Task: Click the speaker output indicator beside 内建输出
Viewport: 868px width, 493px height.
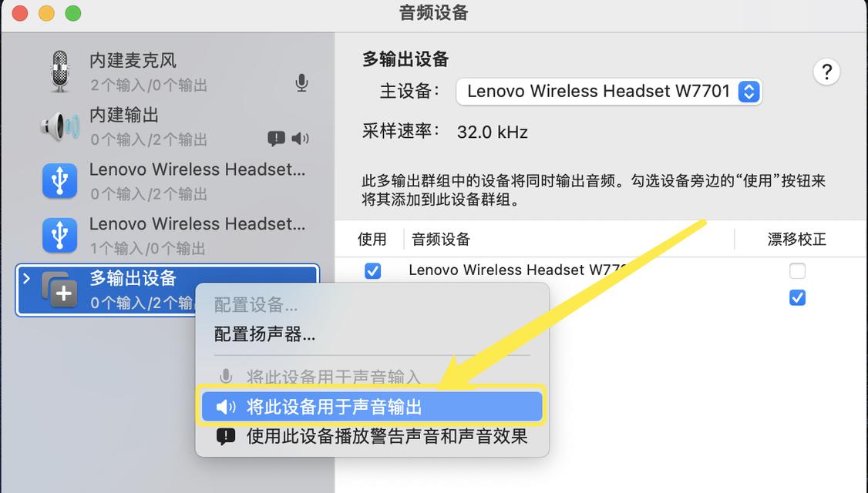Action: 300,138
